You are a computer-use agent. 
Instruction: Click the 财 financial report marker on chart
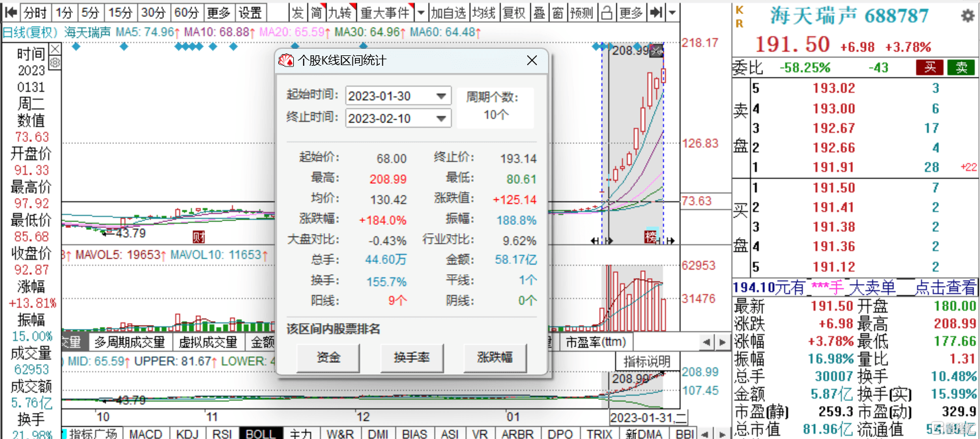click(x=198, y=236)
